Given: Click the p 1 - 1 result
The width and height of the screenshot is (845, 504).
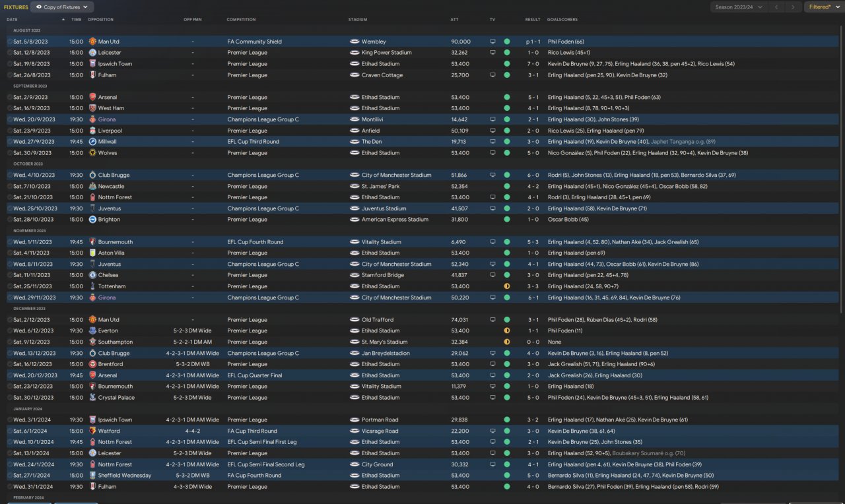Looking at the screenshot, I should pos(532,42).
